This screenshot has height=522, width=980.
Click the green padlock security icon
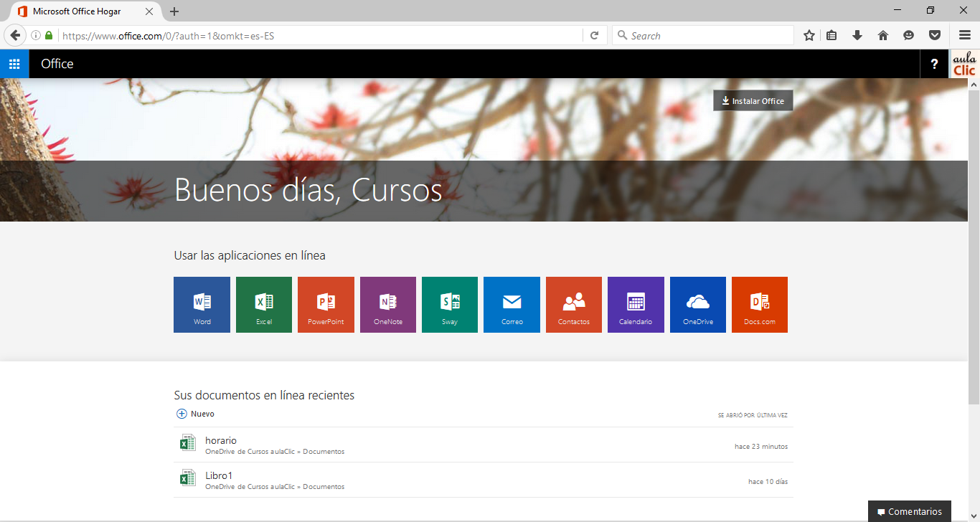click(x=49, y=35)
